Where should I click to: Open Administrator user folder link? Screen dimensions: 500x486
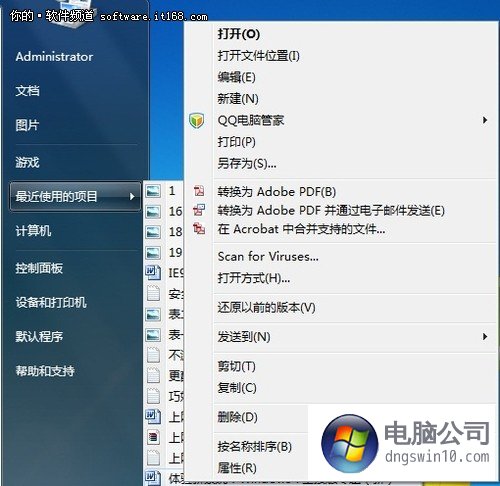pos(54,57)
